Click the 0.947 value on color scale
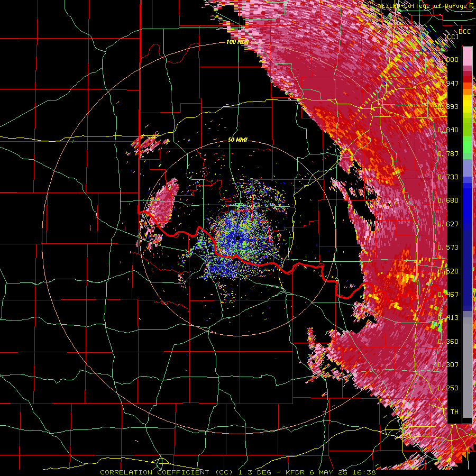The width and height of the screenshot is (476, 476). coord(448,83)
